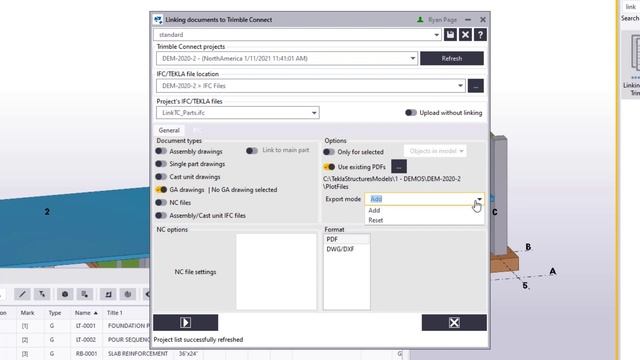Image resolution: width=640 pixels, height=360 pixels.
Task: Enable Upload without linking switch
Action: point(411,113)
